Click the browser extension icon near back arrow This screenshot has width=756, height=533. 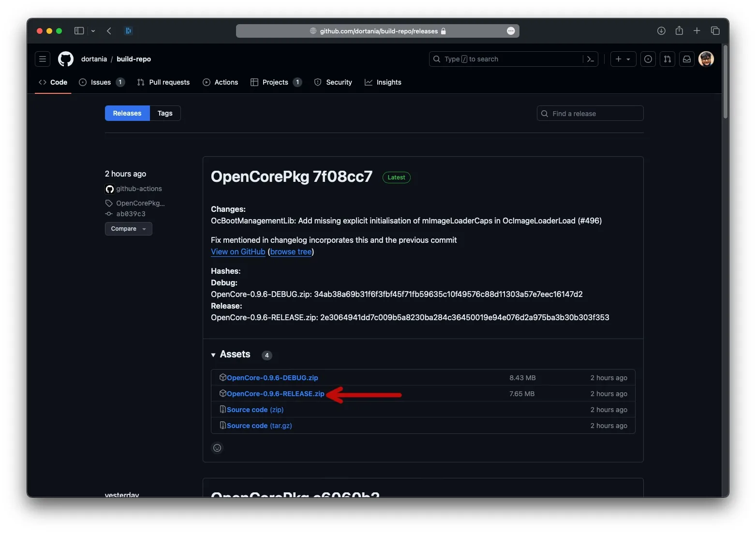128,31
